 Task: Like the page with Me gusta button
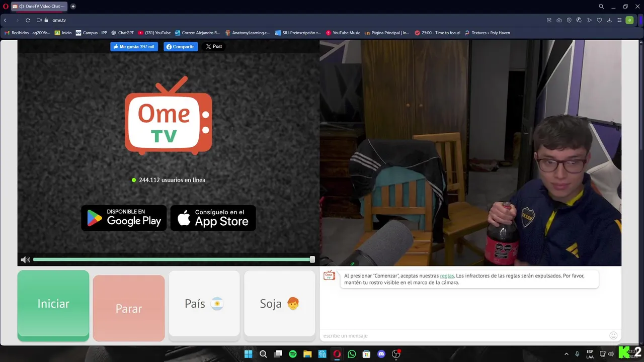134,47
